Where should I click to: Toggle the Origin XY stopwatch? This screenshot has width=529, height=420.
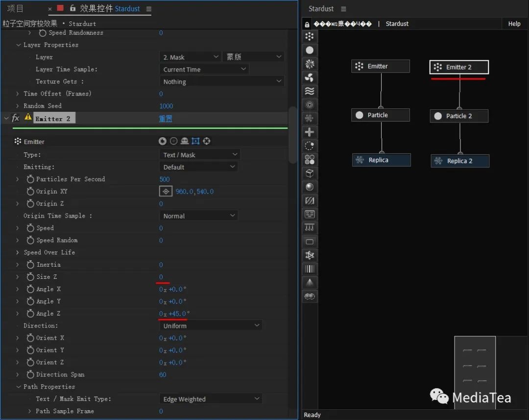tap(30, 192)
